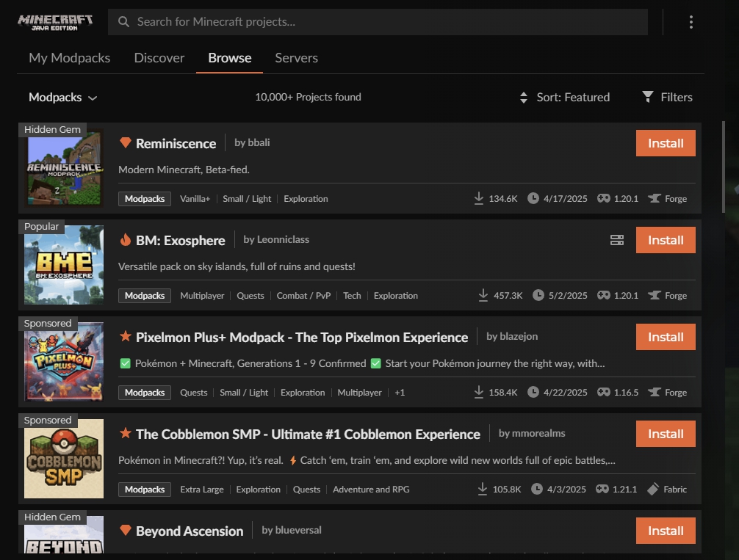Click the gem icon beside Beyond Ascension
Screen dimensions: 739x560
(126, 531)
